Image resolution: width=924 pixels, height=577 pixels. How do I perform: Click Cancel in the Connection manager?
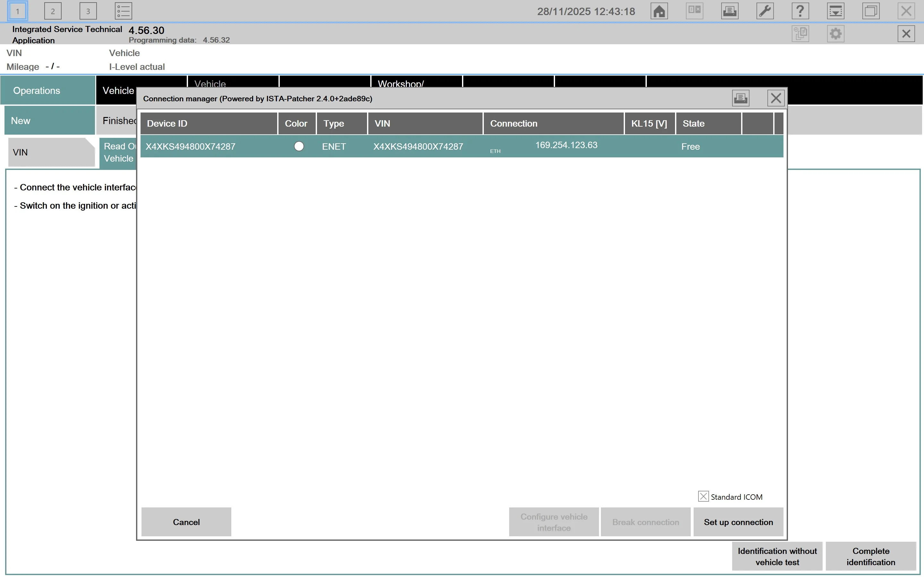click(x=186, y=522)
